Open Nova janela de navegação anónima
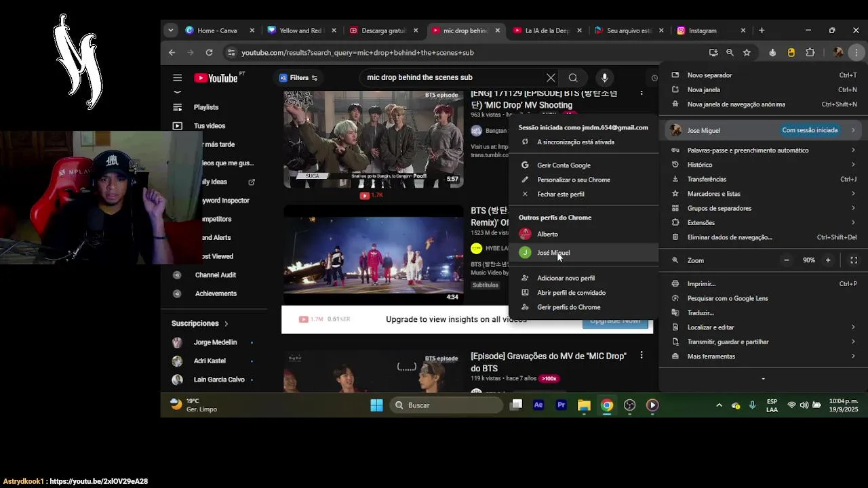Image resolution: width=868 pixels, height=488 pixels. point(763,104)
